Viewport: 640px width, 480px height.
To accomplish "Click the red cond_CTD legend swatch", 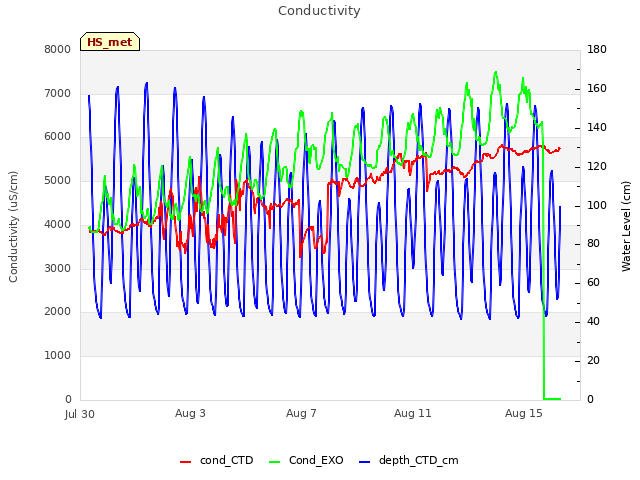I will [185, 462].
